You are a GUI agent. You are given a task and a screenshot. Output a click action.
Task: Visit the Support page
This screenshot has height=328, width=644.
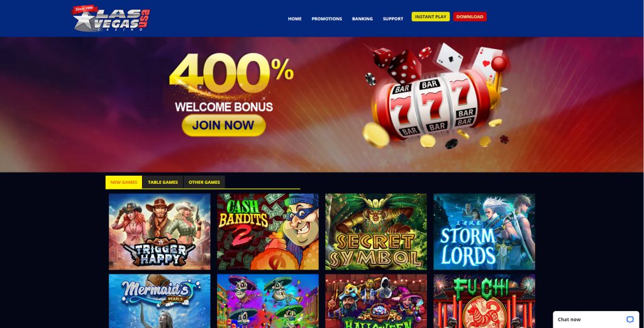tap(393, 19)
